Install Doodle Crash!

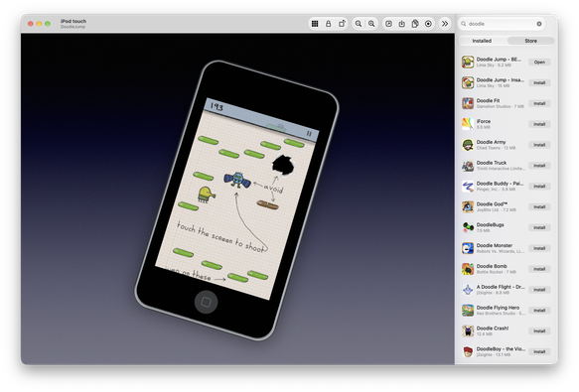pyautogui.click(x=539, y=330)
